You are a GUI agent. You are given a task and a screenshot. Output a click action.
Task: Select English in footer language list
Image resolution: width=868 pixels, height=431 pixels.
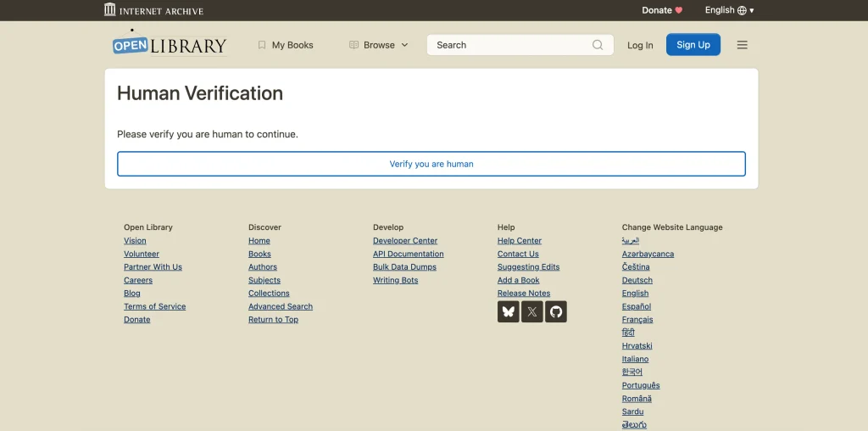(x=635, y=293)
